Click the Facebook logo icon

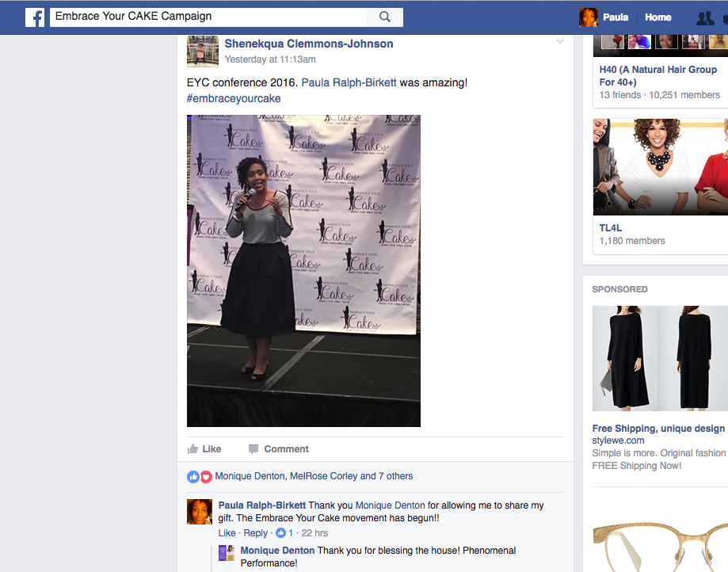click(35, 17)
